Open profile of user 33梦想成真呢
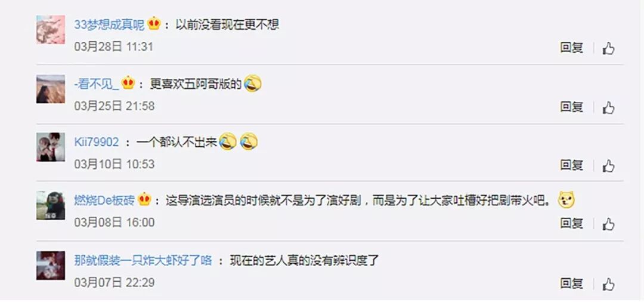 [x=109, y=24]
